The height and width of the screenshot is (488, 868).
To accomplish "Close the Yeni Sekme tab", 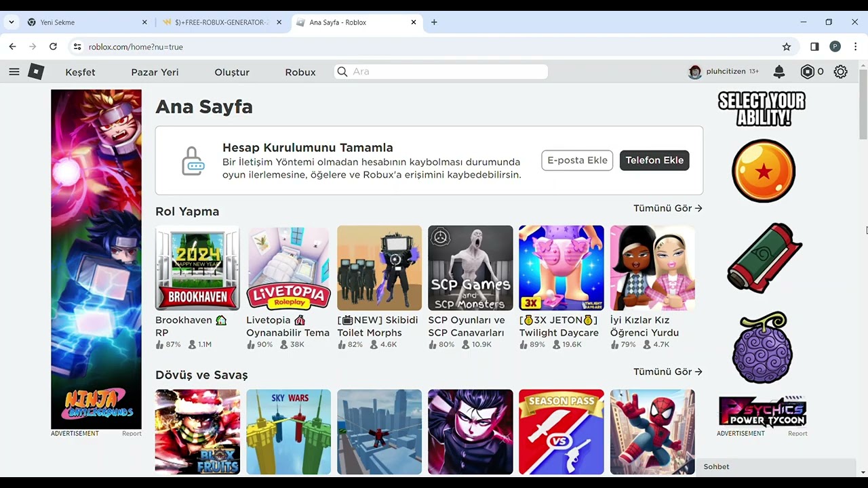I will click(x=144, y=22).
